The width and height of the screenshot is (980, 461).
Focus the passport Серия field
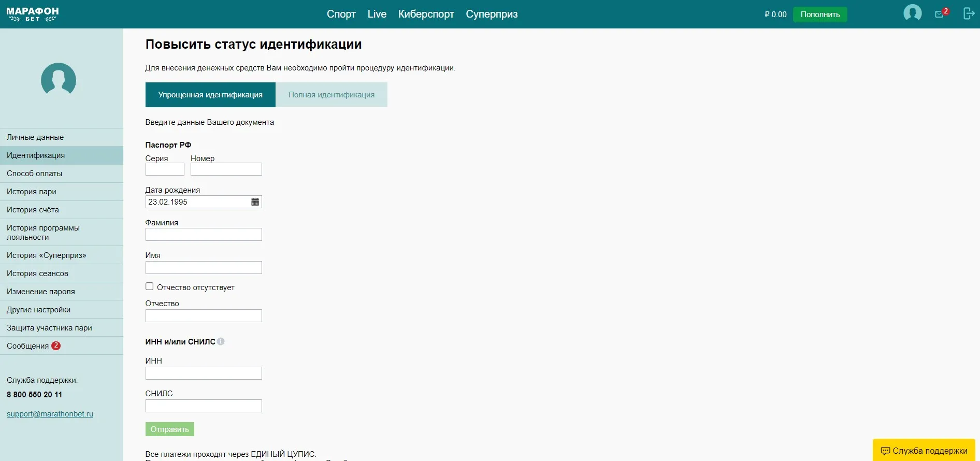pyautogui.click(x=165, y=169)
